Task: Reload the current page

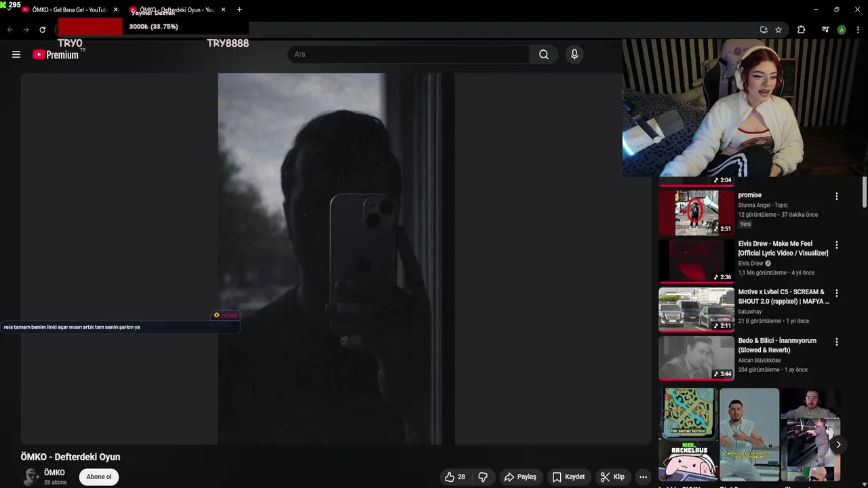Action: [x=42, y=30]
